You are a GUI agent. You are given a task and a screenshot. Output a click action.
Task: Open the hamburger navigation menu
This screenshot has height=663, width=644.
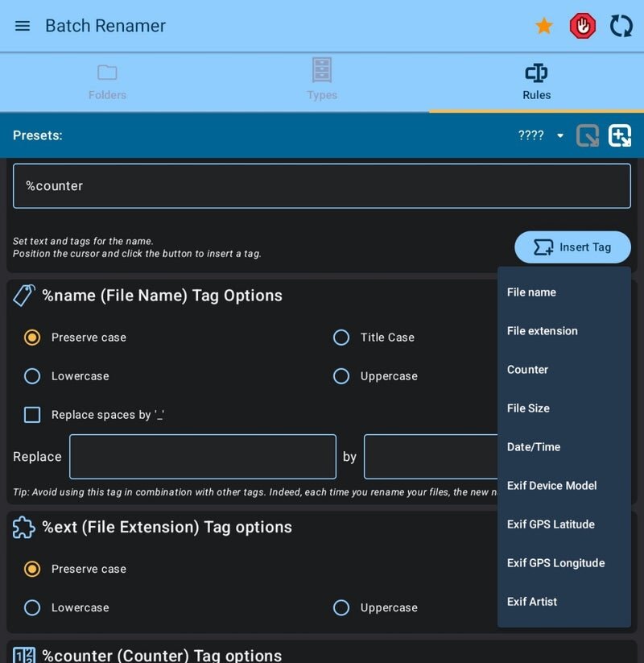coord(23,27)
